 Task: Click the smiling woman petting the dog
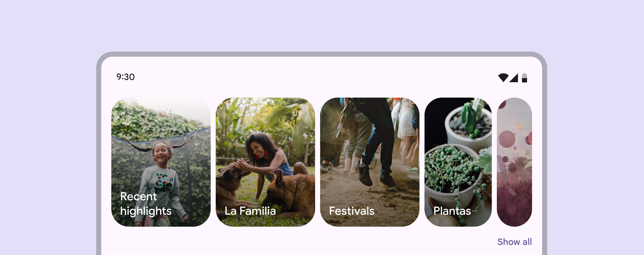click(x=259, y=148)
